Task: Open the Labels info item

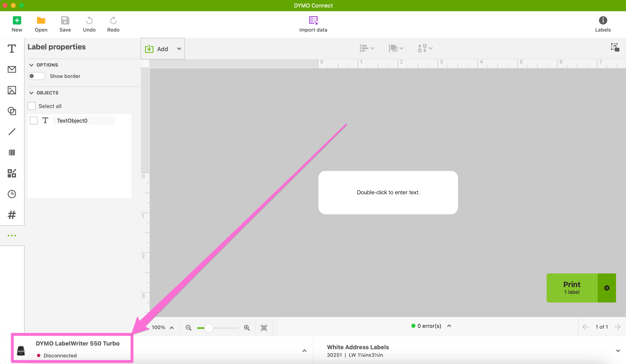Action: coord(603,24)
